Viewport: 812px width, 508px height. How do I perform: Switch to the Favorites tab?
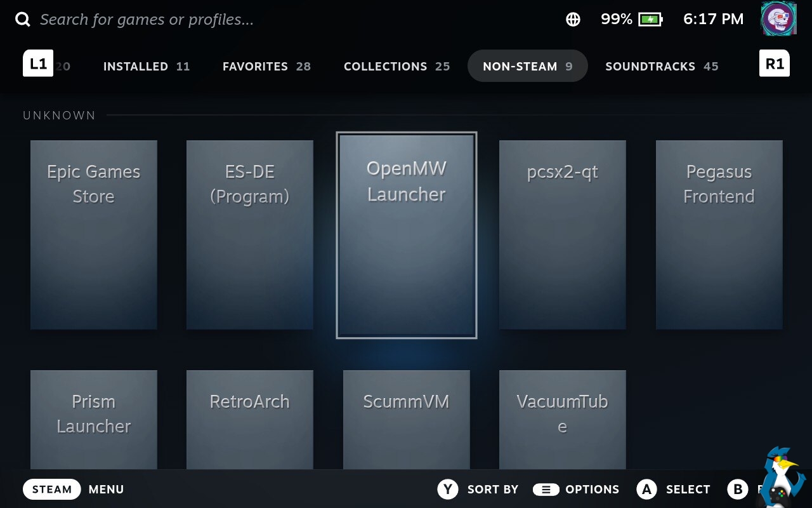(266, 66)
